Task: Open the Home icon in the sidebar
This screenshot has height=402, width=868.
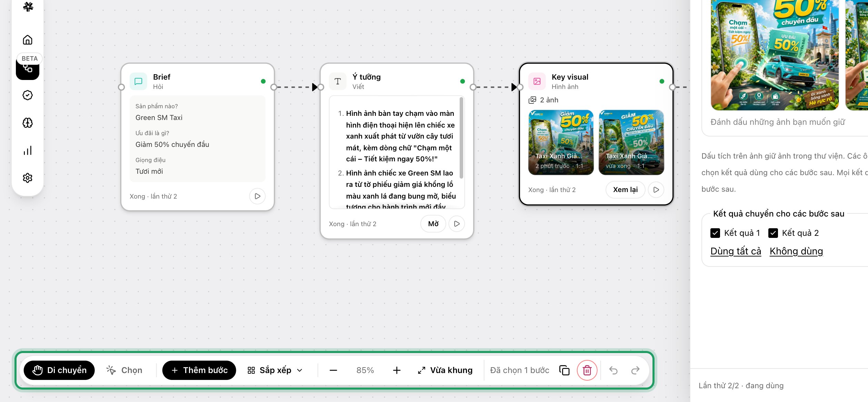Action: [28, 40]
